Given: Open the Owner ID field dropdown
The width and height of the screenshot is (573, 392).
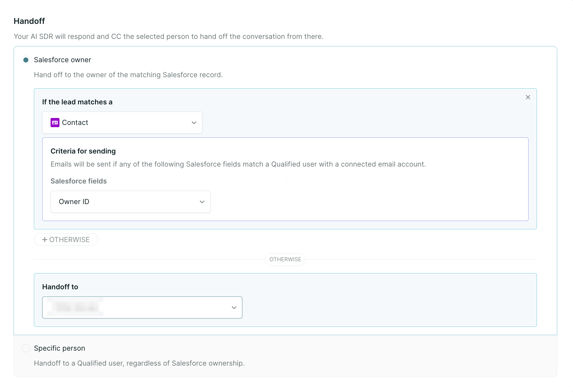Looking at the screenshot, I should point(130,202).
